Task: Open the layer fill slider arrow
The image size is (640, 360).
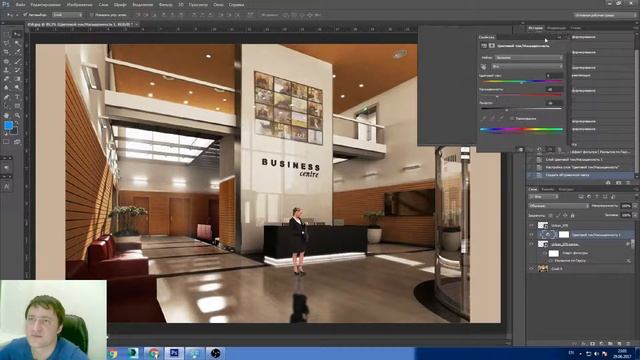Action: [x=634, y=215]
